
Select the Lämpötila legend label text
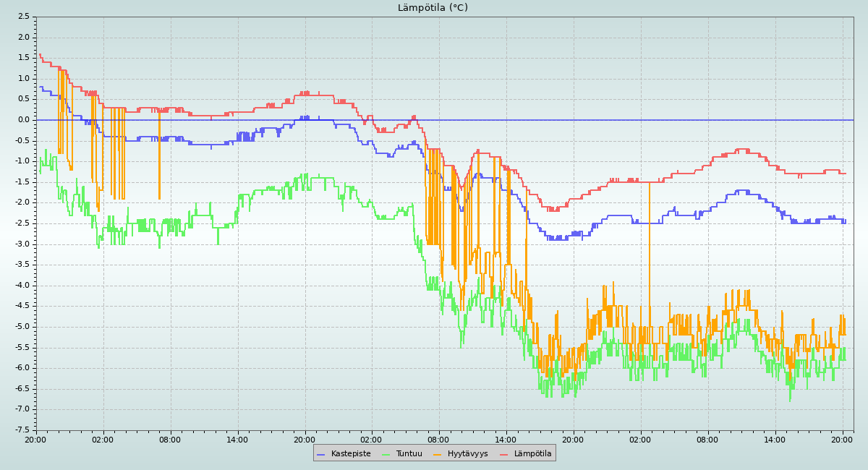pos(532,454)
